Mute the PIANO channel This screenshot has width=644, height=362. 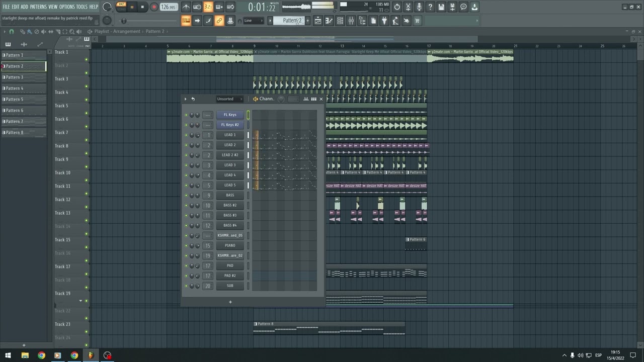click(186, 245)
